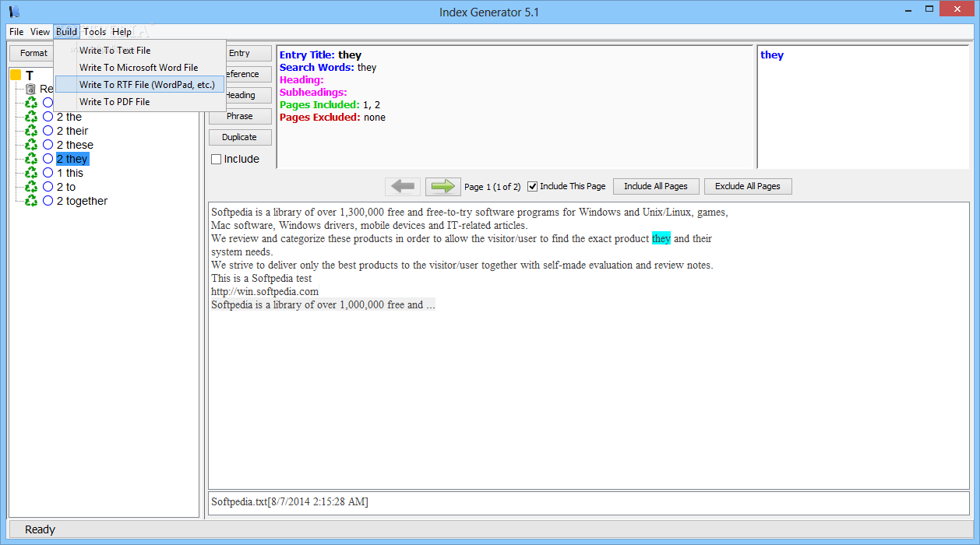The image size is (980, 545).
Task: Click the cyan-highlighted word 'they' in the page text
Action: (x=661, y=238)
